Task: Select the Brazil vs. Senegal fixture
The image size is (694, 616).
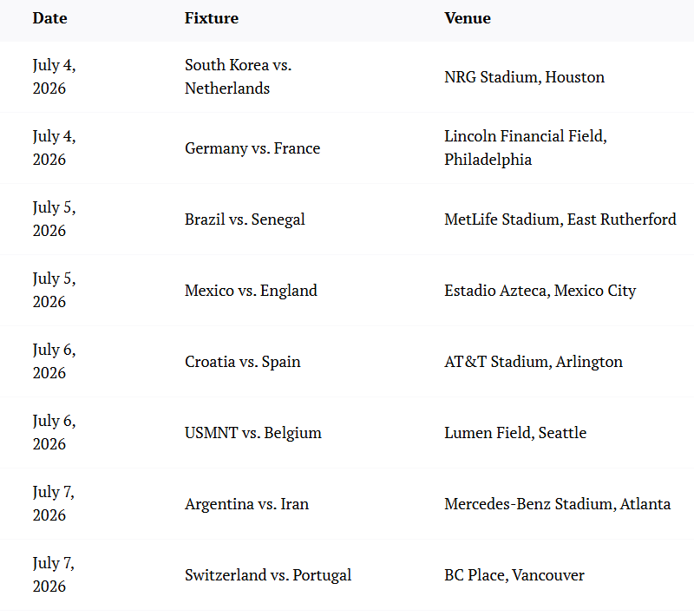Action: (x=245, y=220)
